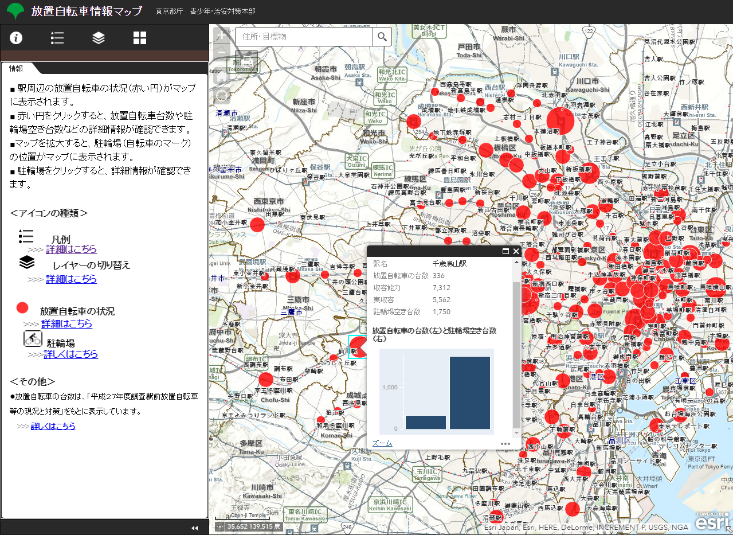Click the search magnifier button

point(381,36)
